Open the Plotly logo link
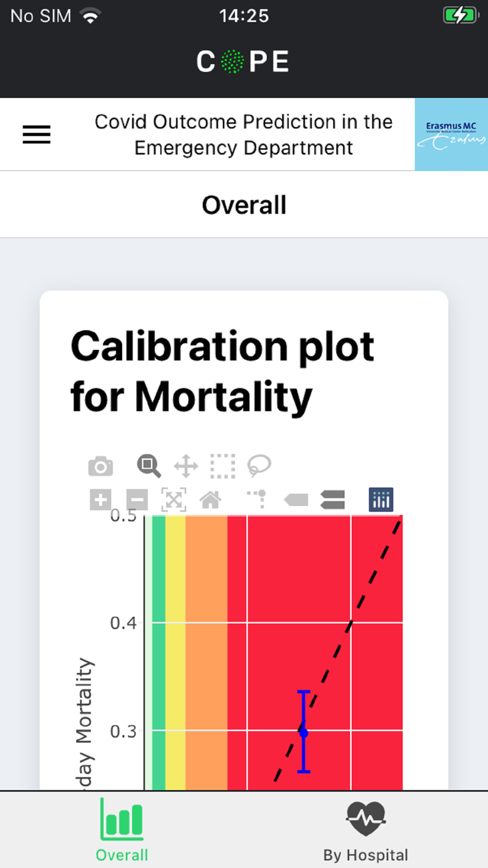 [381, 500]
